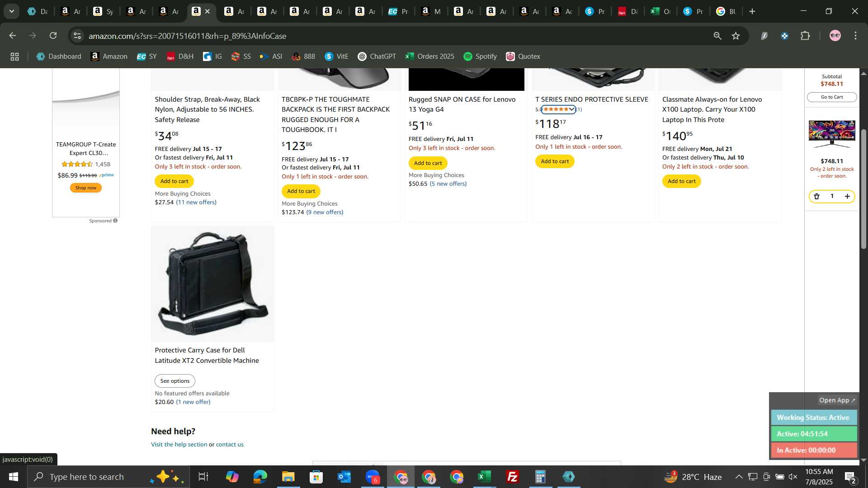
Task: Open 11 new offers link
Action: click(196, 202)
